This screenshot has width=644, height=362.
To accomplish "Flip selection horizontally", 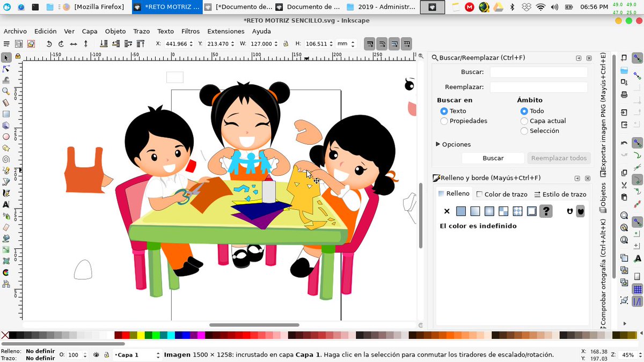I will (74, 44).
